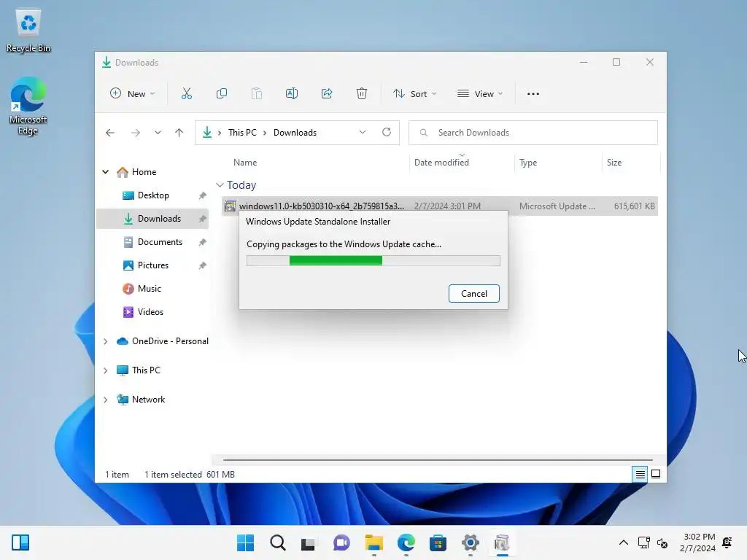This screenshot has width=747, height=560.
Task: Collapse the Today group
Action: point(220,184)
